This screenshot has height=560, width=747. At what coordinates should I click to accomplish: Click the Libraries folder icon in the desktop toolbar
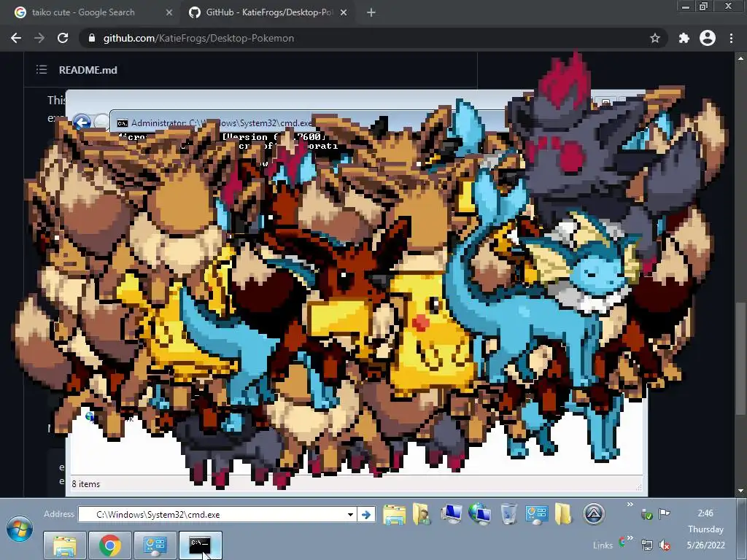point(395,515)
